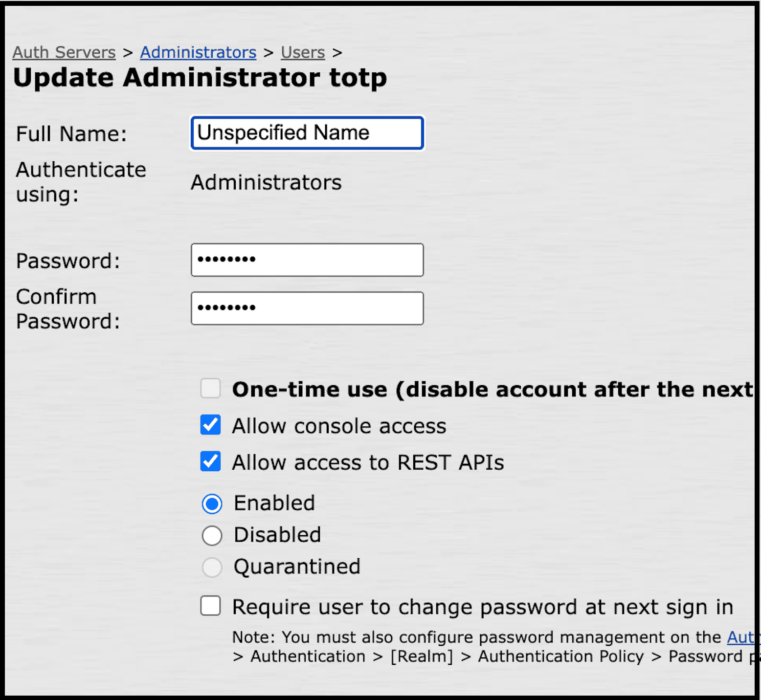Focus the Password input box
The image size is (761, 700).
point(307,260)
